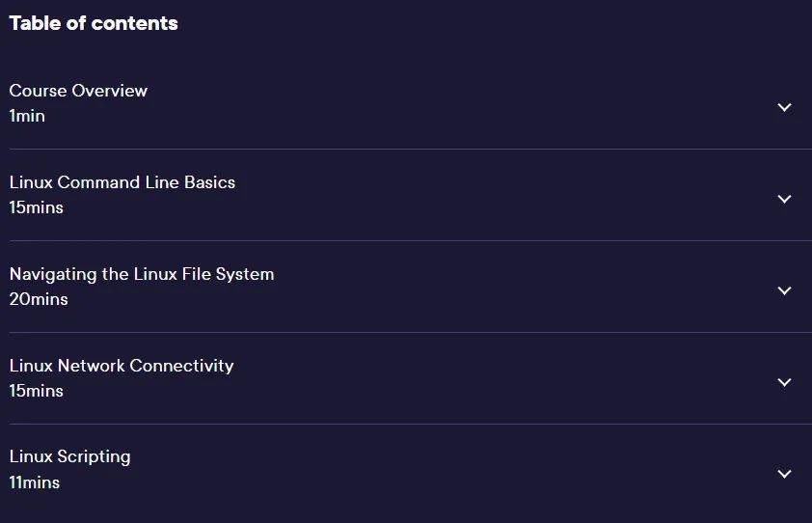This screenshot has height=523, width=812.
Task: Click the divider line below Course Overview
Action: 411,150
